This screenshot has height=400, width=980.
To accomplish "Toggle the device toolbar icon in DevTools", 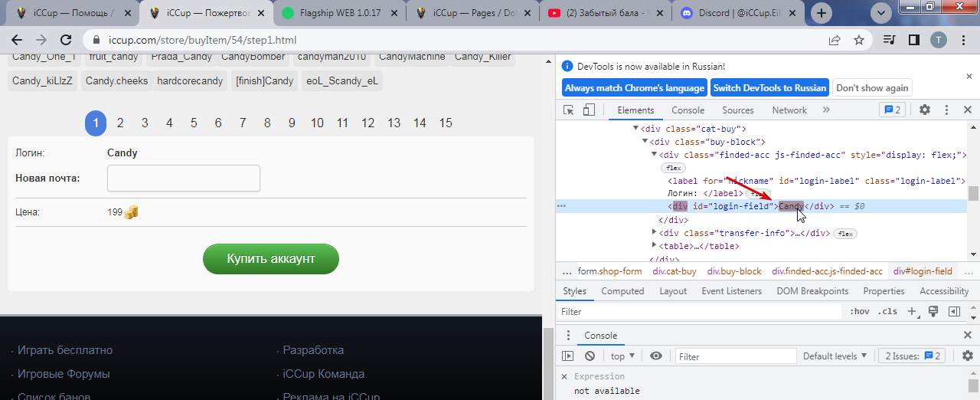I will point(589,110).
